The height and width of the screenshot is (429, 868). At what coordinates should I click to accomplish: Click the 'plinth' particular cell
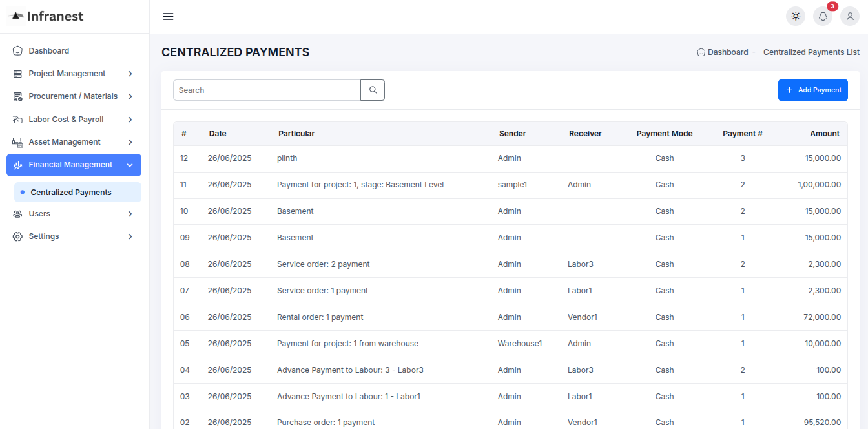pyautogui.click(x=287, y=158)
